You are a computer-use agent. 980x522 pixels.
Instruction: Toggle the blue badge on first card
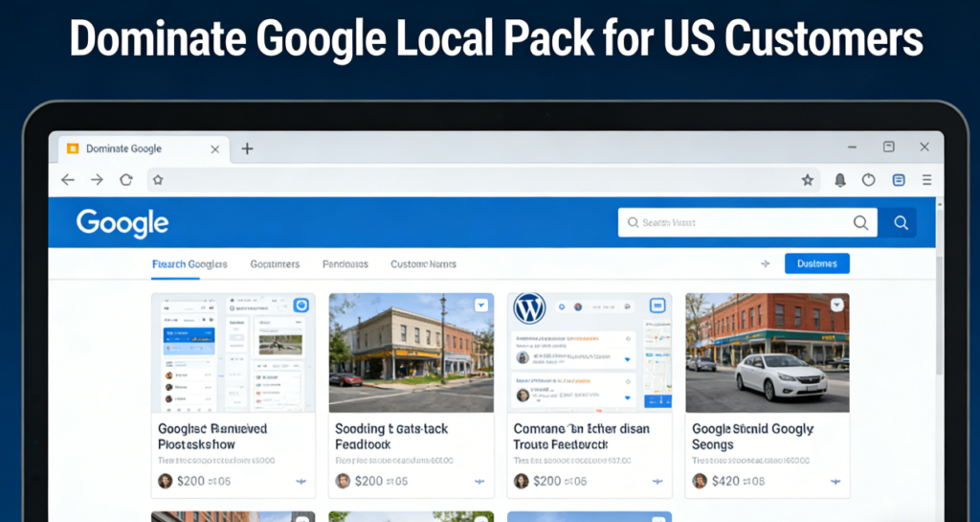click(x=301, y=306)
